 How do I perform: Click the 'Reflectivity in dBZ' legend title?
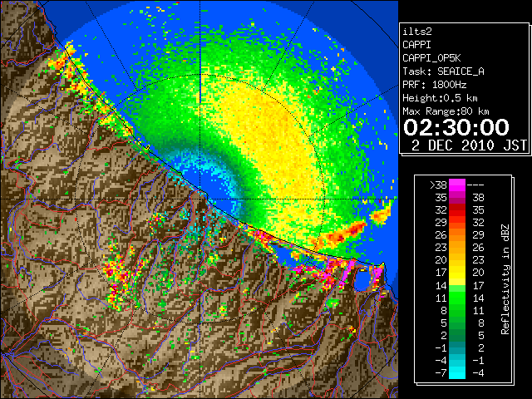click(505, 279)
